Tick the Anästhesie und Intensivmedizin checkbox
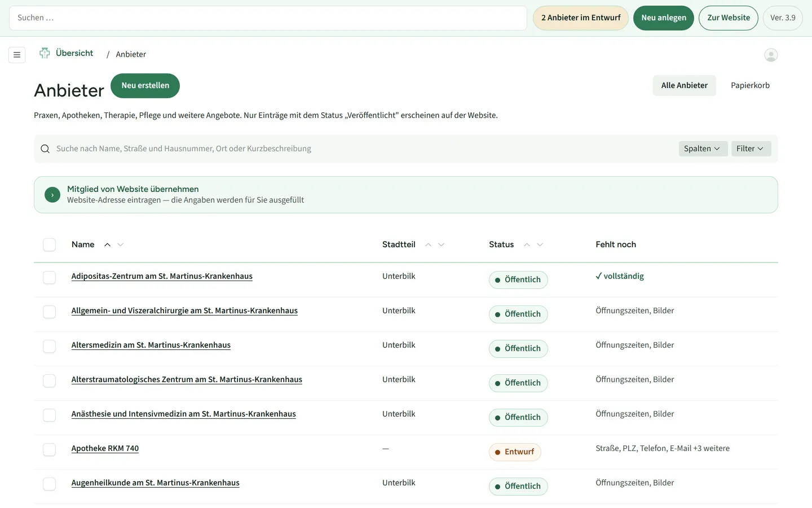The image size is (812, 508). pyautogui.click(x=50, y=415)
